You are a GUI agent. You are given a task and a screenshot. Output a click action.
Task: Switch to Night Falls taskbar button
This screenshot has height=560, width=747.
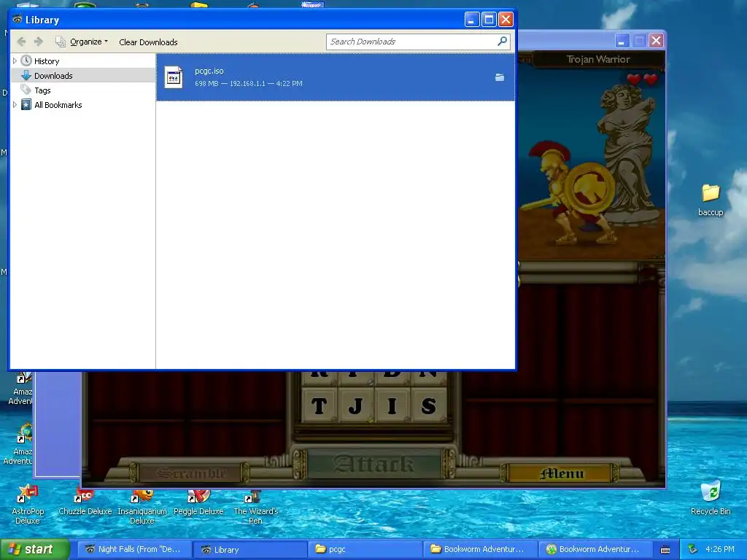coord(133,549)
